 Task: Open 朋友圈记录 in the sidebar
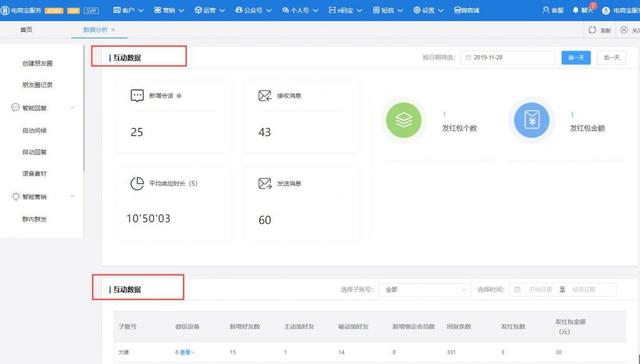point(37,85)
